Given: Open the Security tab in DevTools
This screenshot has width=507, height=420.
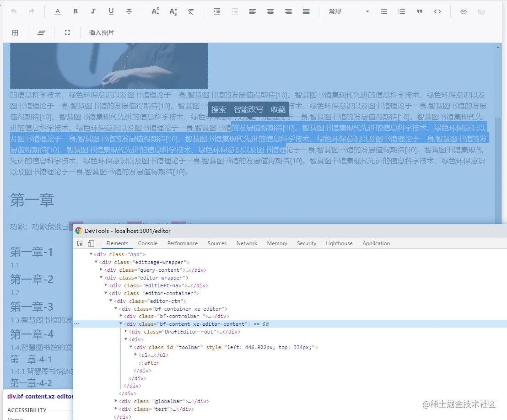Looking at the screenshot, I should (x=307, y=243).
